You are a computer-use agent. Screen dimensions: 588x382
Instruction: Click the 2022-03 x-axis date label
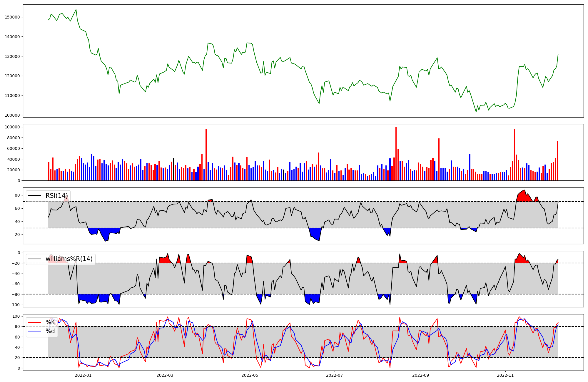point(165,375)
